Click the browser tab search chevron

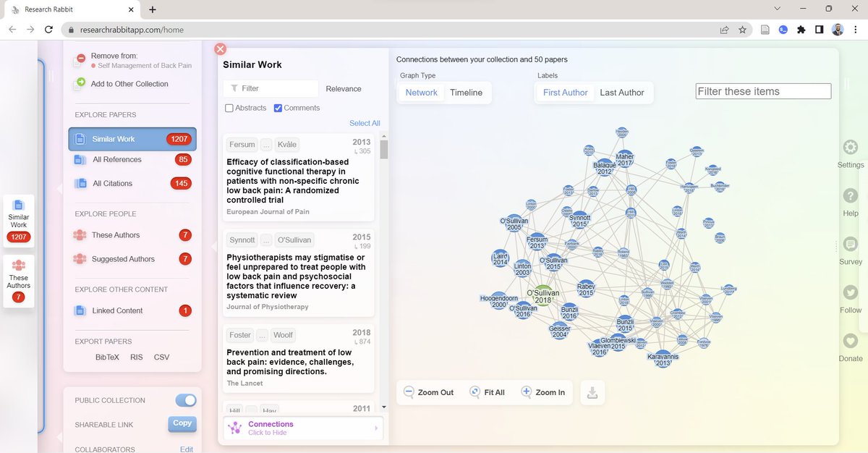[778, 9]
